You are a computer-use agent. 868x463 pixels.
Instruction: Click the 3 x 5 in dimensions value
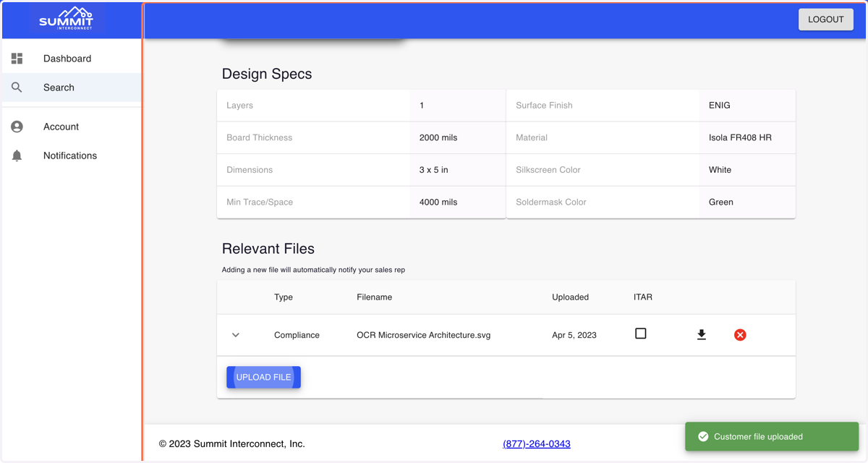(x=434, y=170)
